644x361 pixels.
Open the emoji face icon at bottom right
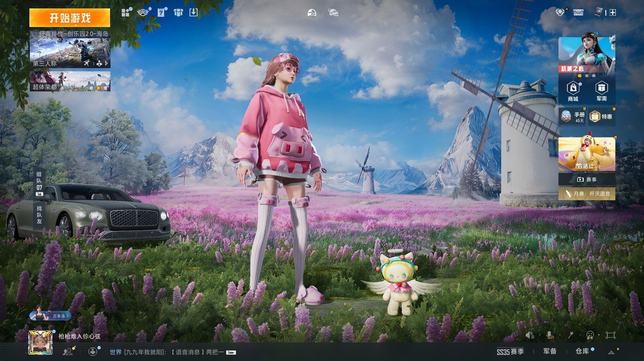[x=590, y=335]
